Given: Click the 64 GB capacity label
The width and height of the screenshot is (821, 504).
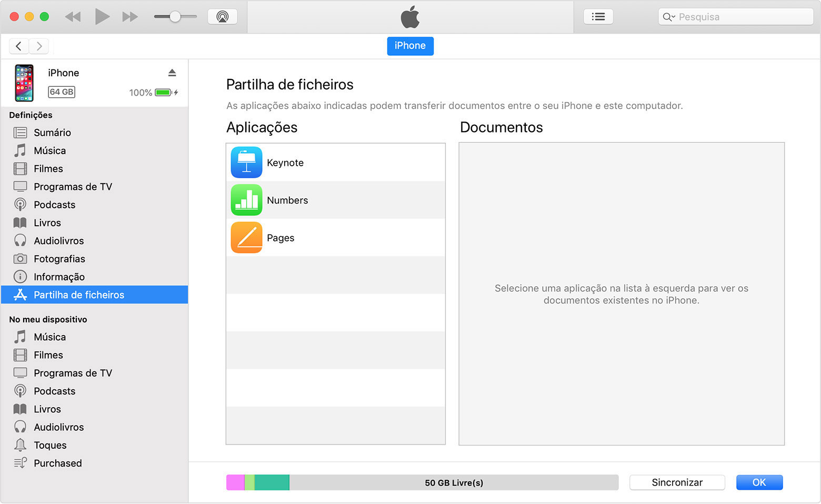Looking at the screenshot, I should [62, 92].
